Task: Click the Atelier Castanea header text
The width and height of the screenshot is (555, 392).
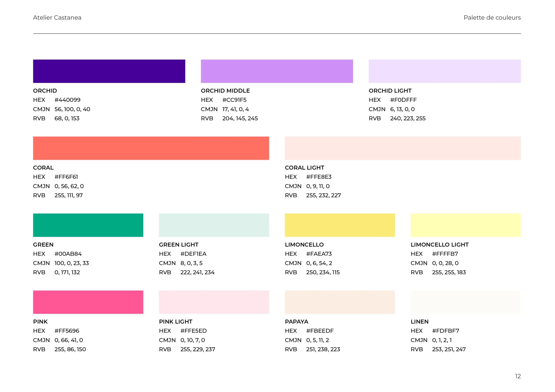Action: [x=57, y=18]
